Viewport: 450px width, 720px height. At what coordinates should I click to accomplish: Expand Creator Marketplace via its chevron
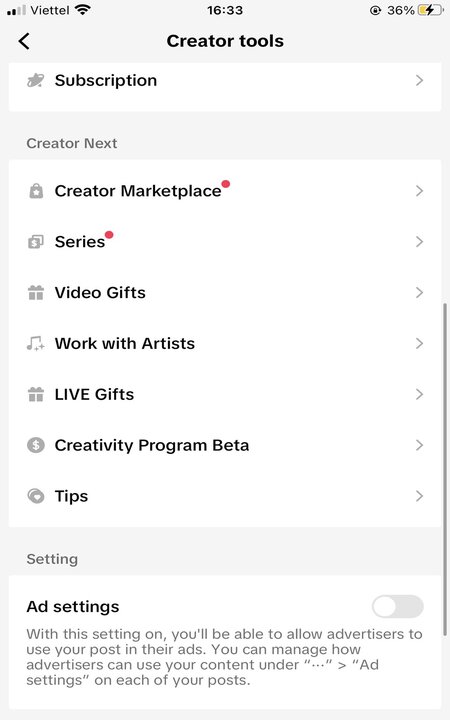[x=419, y=191]
